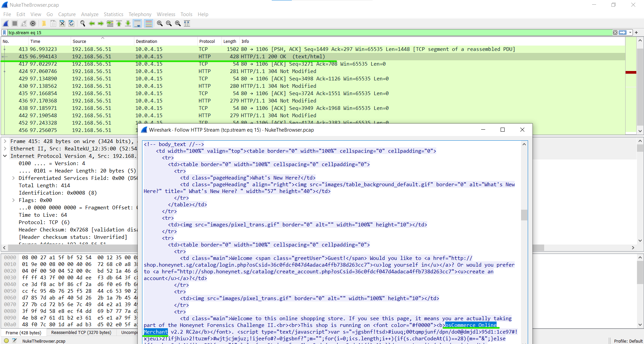The height and width of the screenshot is (344, 644).
Task: Sort packet list by the Length column
Action: [231, 42]
